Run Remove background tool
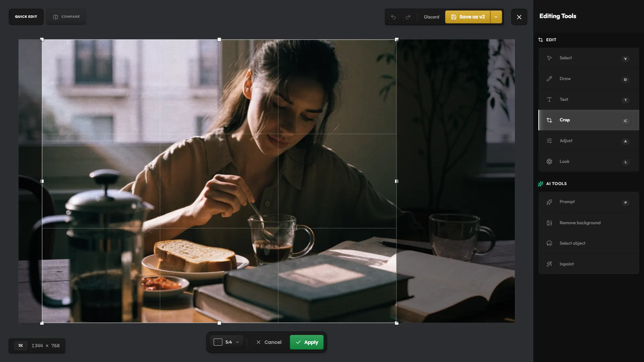The width and height of the screenshot is (644, 362). (x=589, y=223)
